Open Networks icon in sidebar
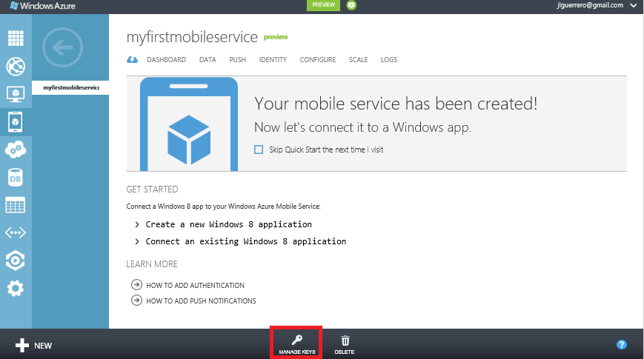The image size is (644, 359). 16,232
